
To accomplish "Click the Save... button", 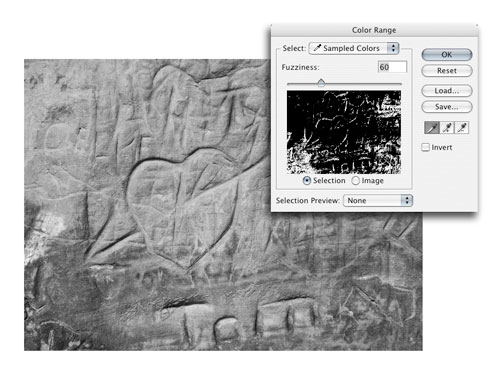I will click(447, 107).
